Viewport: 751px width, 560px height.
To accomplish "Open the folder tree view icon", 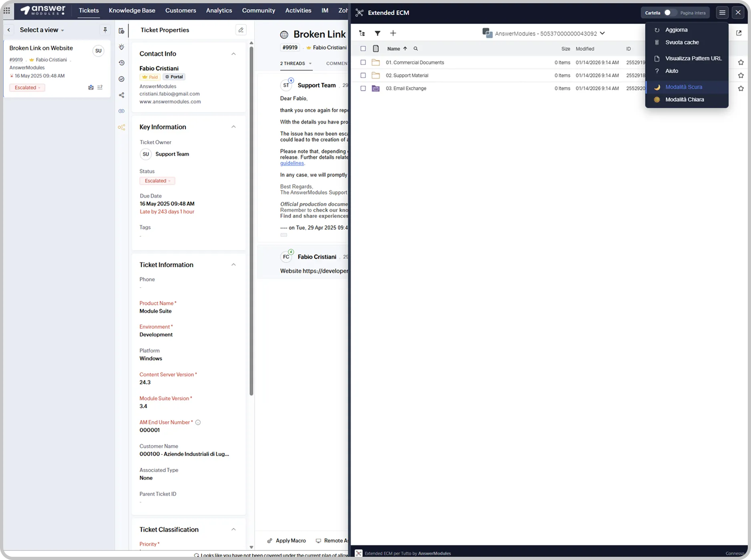I will point(362,34).
